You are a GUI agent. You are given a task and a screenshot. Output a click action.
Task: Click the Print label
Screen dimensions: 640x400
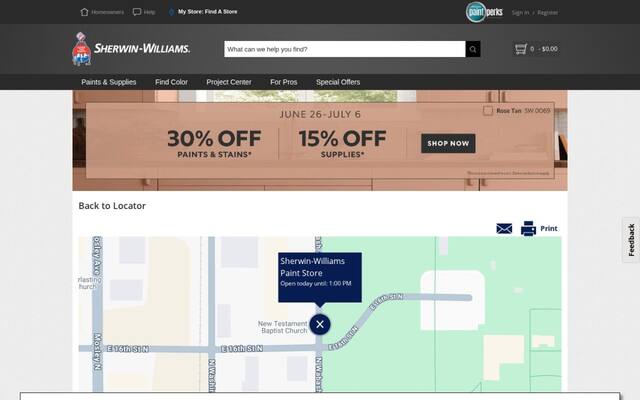[x=549, y=229]
